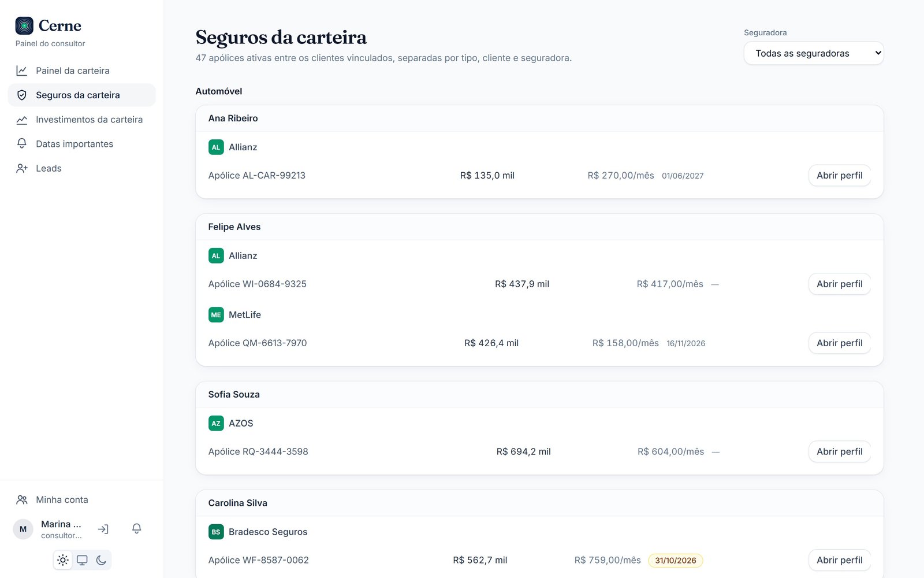Image resolution: width=924 pixels, height=578 pixels.
Task: Click Allianz AL badge under Ana Ribeiro
Action: [216, 147]
